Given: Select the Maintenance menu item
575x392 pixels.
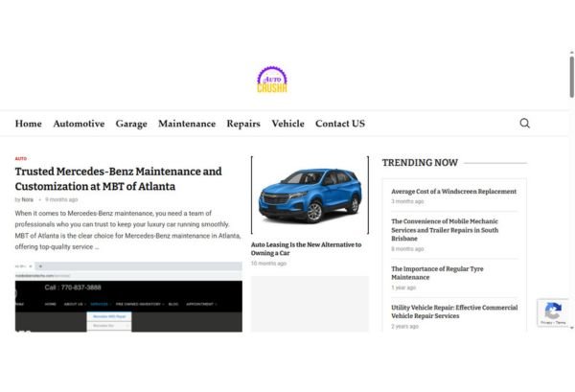Looking at the screenshot, I should coord(187,124).
